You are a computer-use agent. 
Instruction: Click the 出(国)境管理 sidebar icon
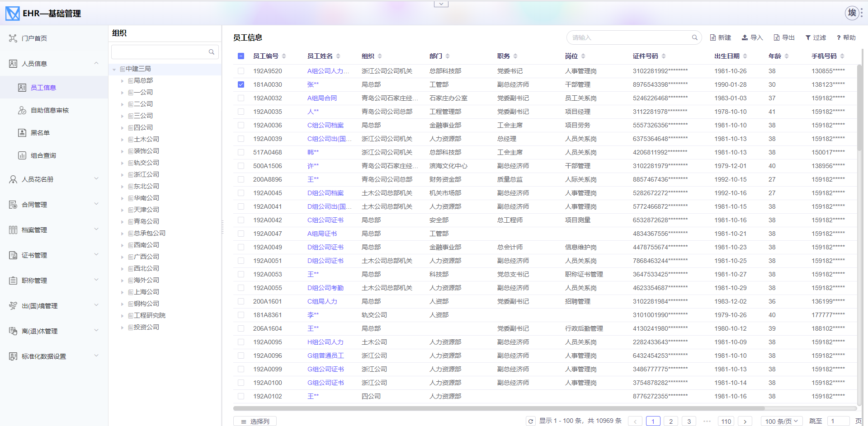13,306
